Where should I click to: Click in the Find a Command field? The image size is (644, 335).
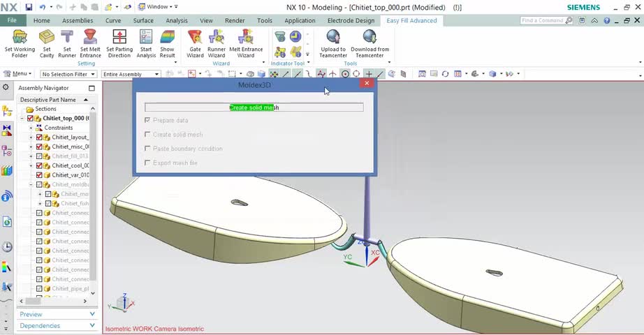click(542, 20)
